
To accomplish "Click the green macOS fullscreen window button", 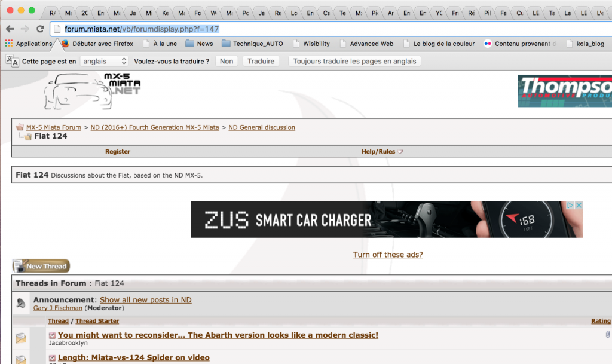I will [x=32, y=11].
